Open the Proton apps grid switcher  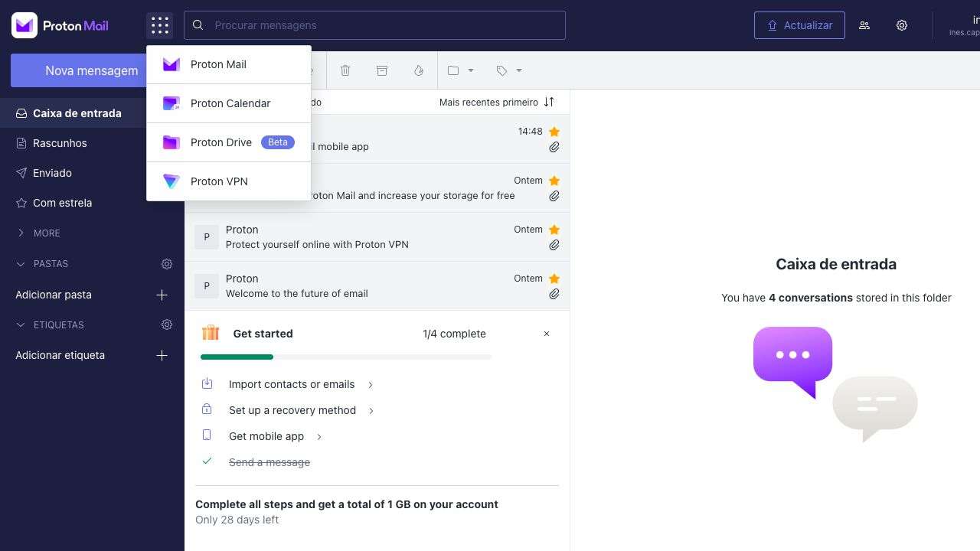click(x=159, y=25)
